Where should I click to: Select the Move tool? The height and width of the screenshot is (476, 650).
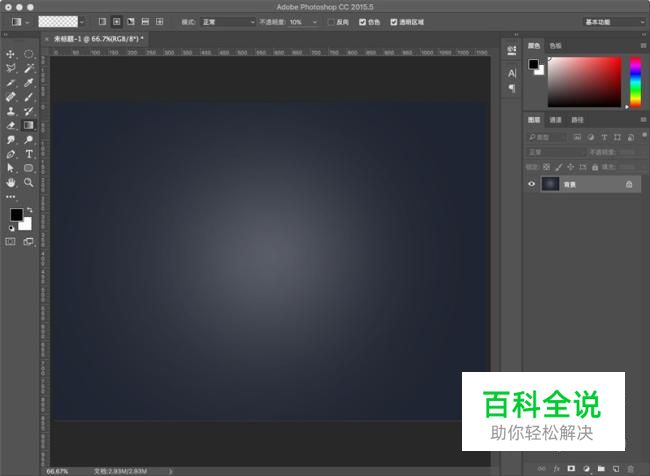tap(11, 54)
